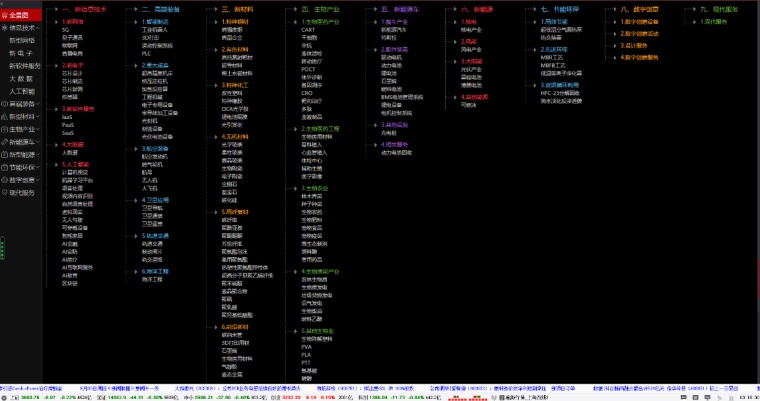Select PLC in the 高端装备 column

[x=146, y=53]
